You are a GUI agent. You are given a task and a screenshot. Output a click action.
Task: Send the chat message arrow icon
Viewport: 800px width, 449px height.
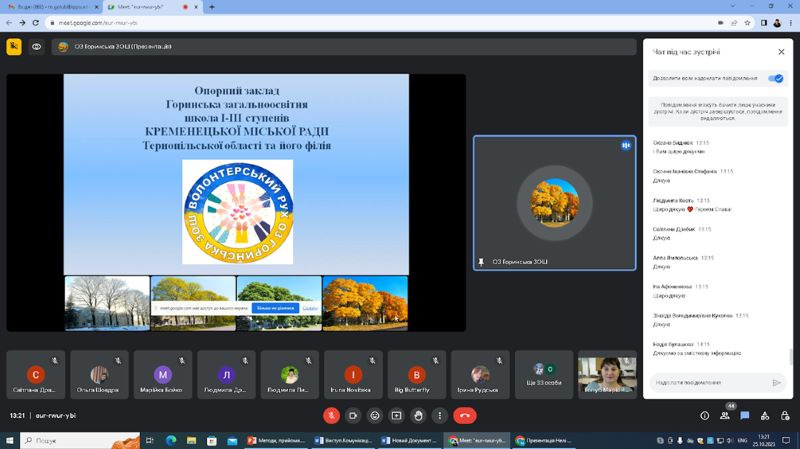(x=777, y=382)
